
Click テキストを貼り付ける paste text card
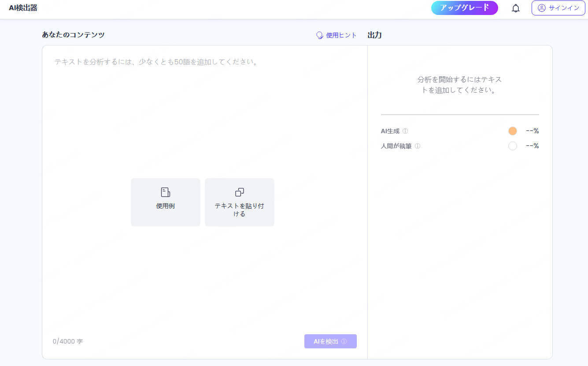[240, 202]
